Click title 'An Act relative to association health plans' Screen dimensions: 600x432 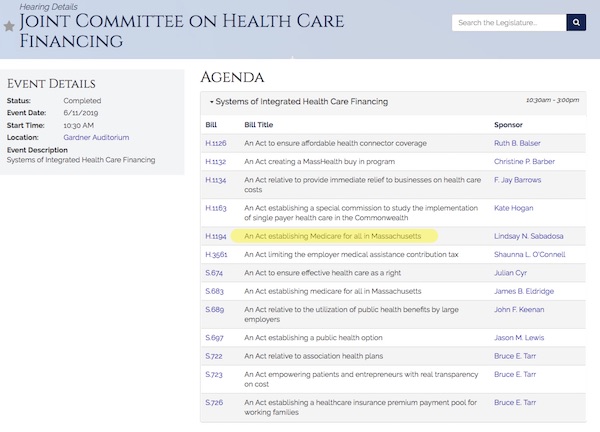coord(313,356)
